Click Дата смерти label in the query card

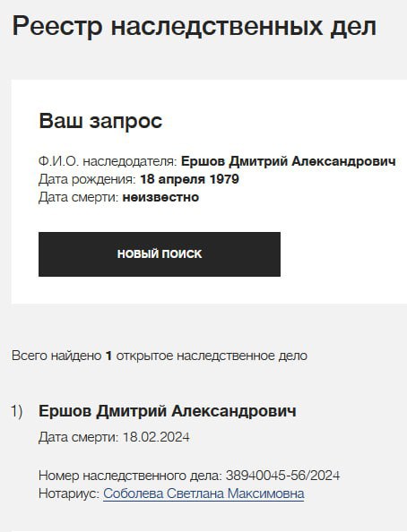point(79,197)
